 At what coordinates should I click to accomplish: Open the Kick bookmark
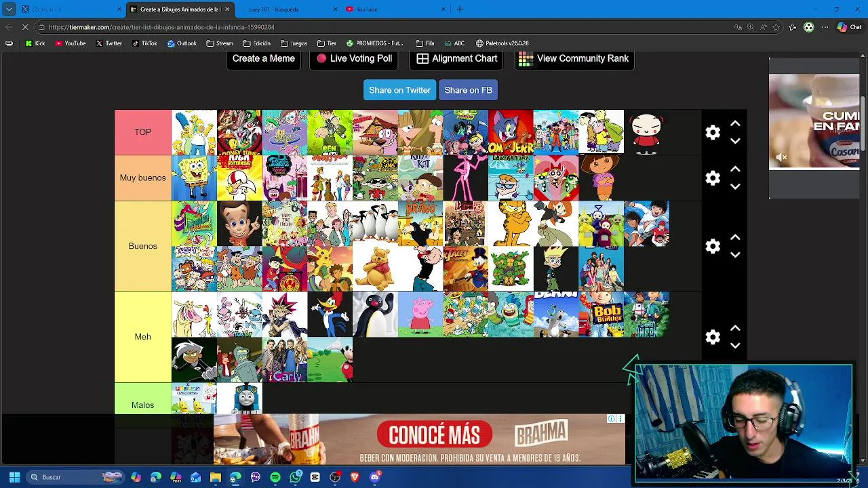click(35, 43)
